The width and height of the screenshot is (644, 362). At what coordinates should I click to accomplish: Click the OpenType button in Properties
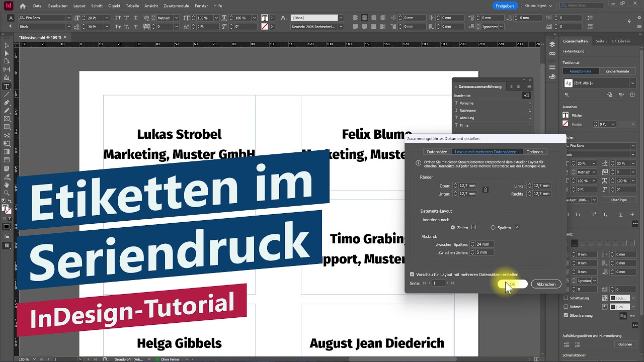coord(619,200)
